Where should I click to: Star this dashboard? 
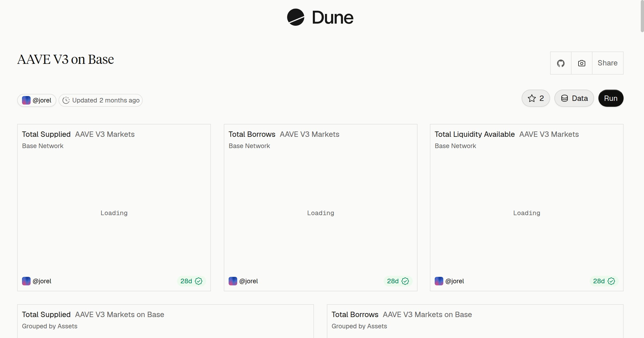click(536, 98)
